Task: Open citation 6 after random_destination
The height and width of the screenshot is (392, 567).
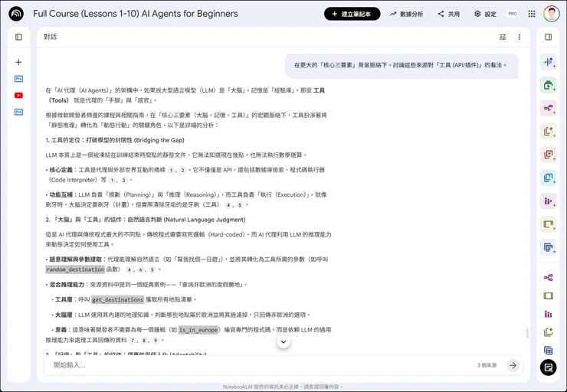Action: tap(141, 269)
